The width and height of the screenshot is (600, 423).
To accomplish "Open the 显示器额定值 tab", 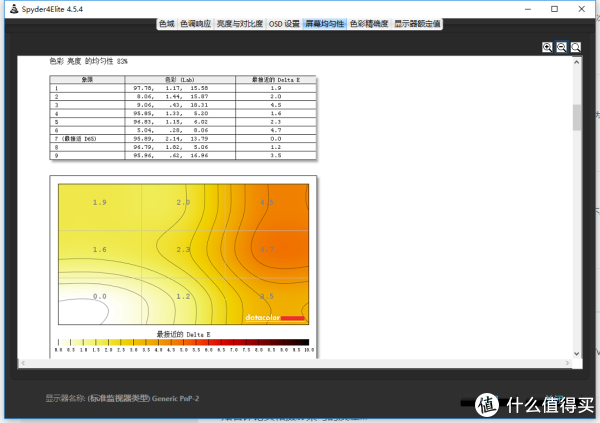I will coord(417,24).
